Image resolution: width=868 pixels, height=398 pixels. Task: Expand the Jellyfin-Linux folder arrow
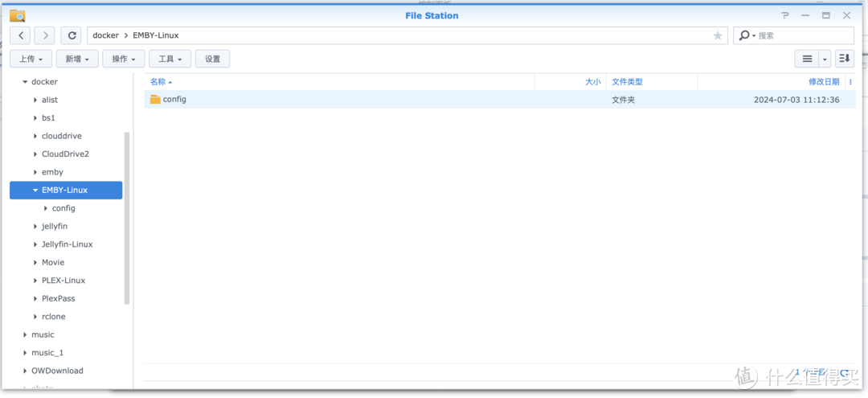35,244
